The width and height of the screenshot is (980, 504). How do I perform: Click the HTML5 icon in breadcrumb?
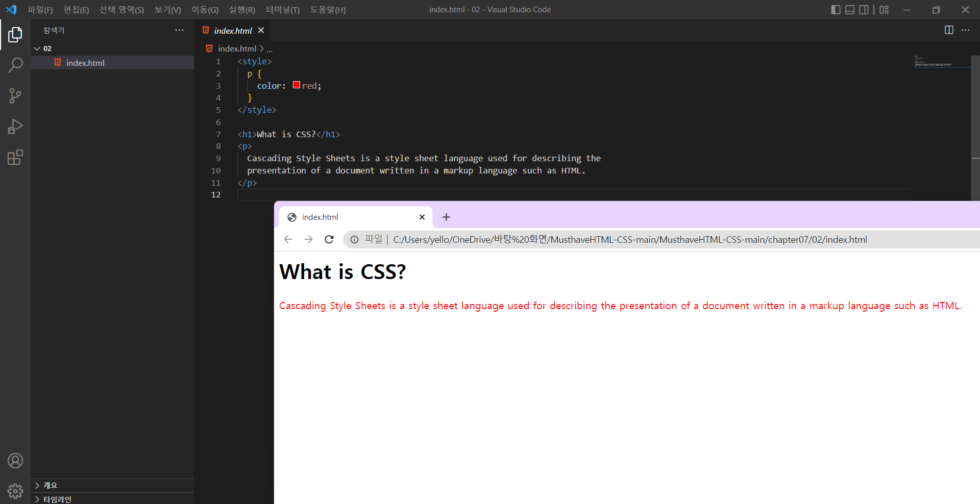pyautogui.click(x=209, y=48)
